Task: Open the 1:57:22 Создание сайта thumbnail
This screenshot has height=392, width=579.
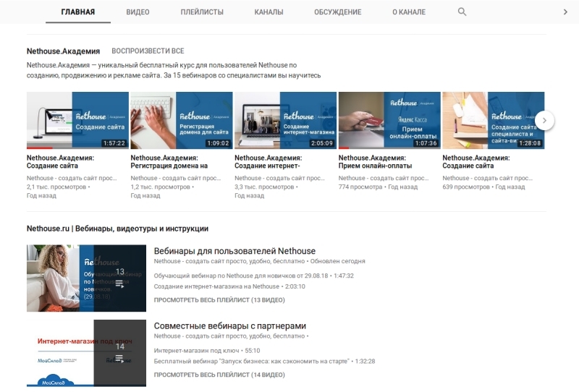Action: tap(77, 120)
